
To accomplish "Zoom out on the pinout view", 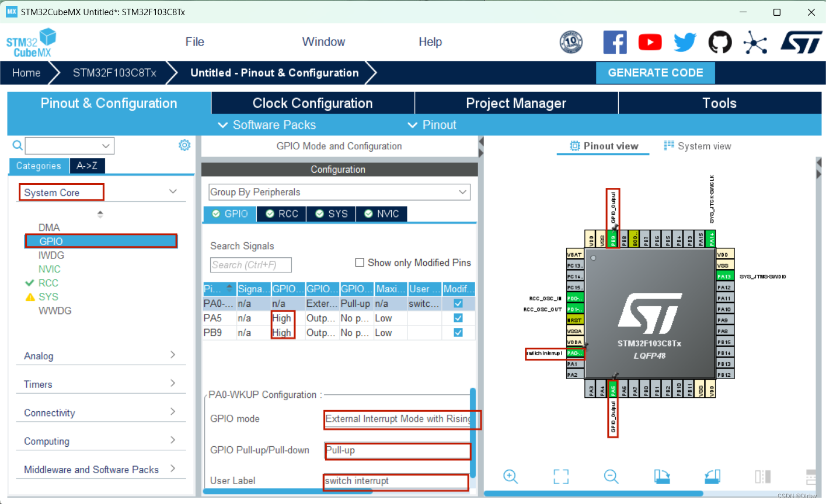I will (611, 477).
